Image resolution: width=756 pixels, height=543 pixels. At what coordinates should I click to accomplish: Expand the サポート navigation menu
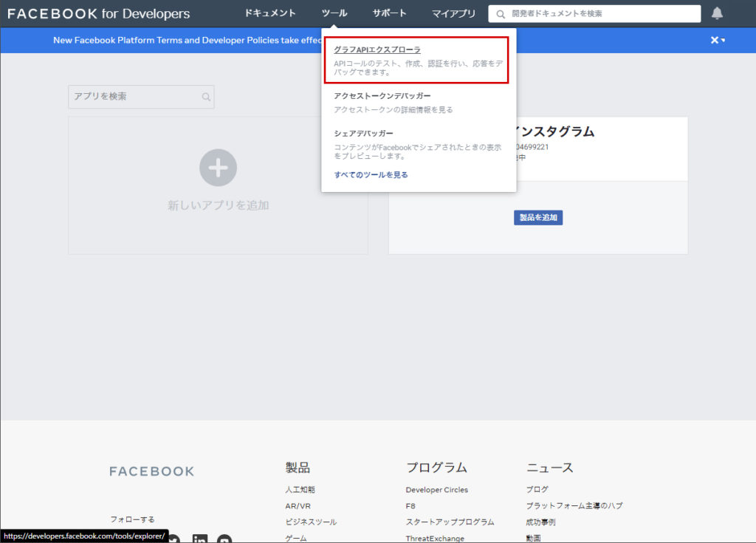coord(390,13)
